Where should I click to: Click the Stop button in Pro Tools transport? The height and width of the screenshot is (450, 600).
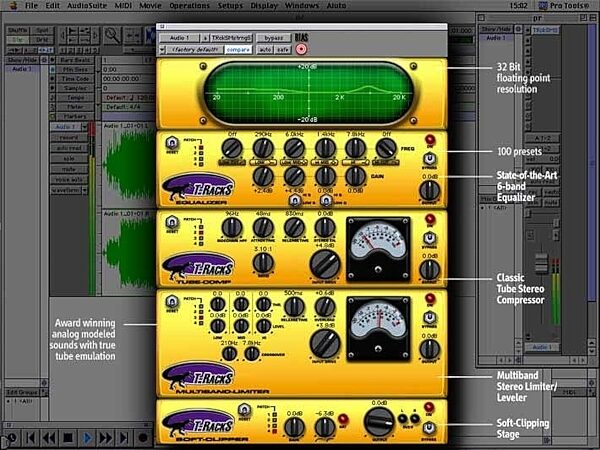pyautogui.click(x=68, y=437)
